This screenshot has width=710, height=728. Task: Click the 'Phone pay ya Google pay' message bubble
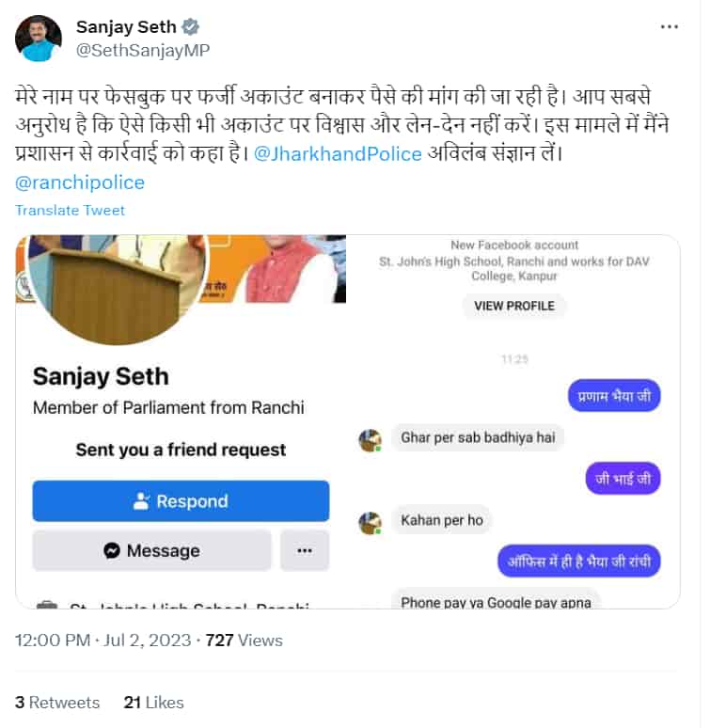(496, 599)
